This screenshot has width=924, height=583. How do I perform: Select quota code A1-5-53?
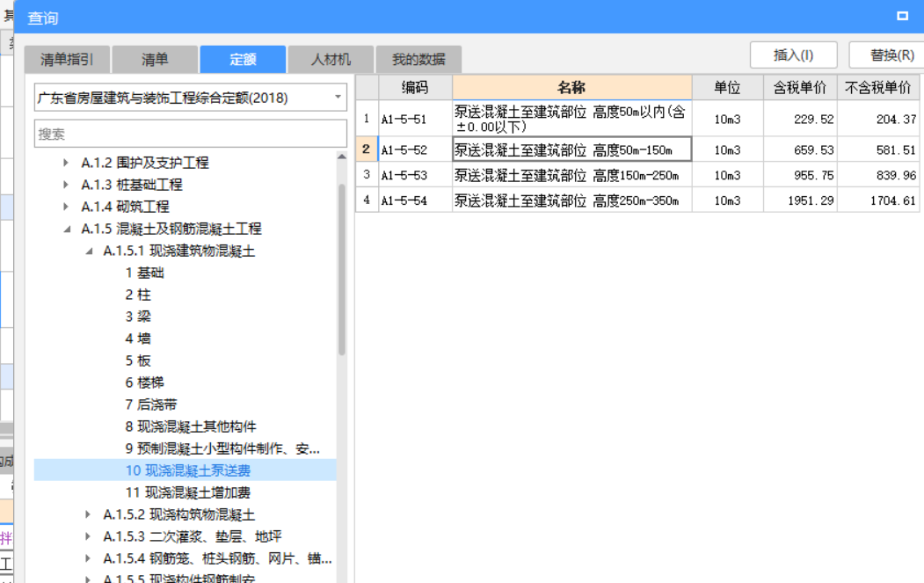point(415,175)
